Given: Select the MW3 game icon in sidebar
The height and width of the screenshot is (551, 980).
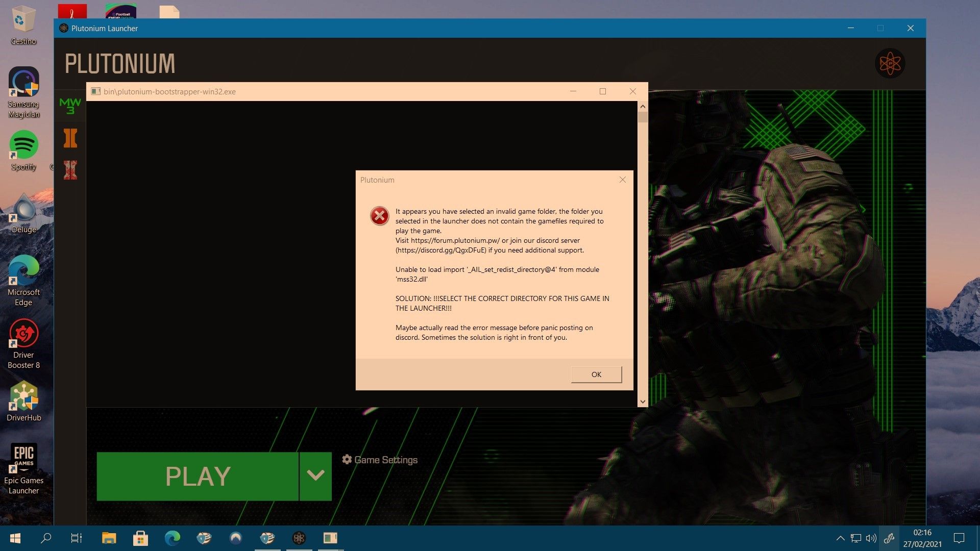Looking at the screenshot, I should coord(70,106).
